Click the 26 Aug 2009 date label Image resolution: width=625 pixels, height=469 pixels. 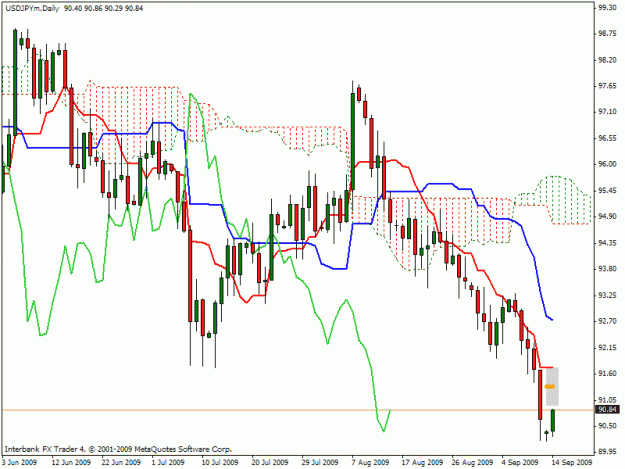[472, 462]
